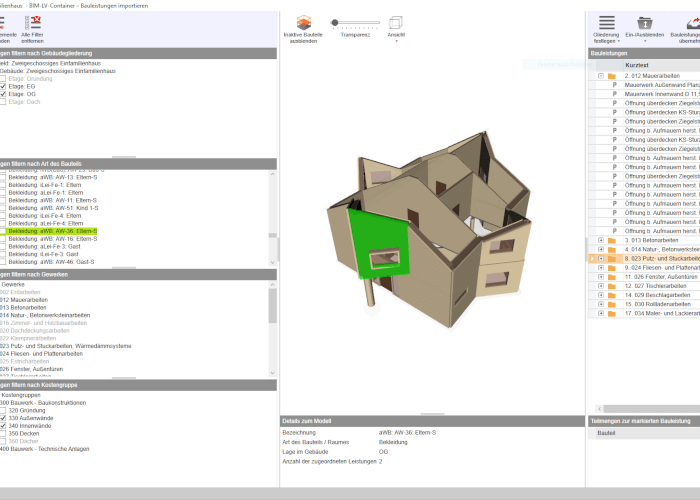The image size is (700, 500).
Task: Select '013 Betonarbeiten' in Gewerke filter
Action: pos(23,308)
